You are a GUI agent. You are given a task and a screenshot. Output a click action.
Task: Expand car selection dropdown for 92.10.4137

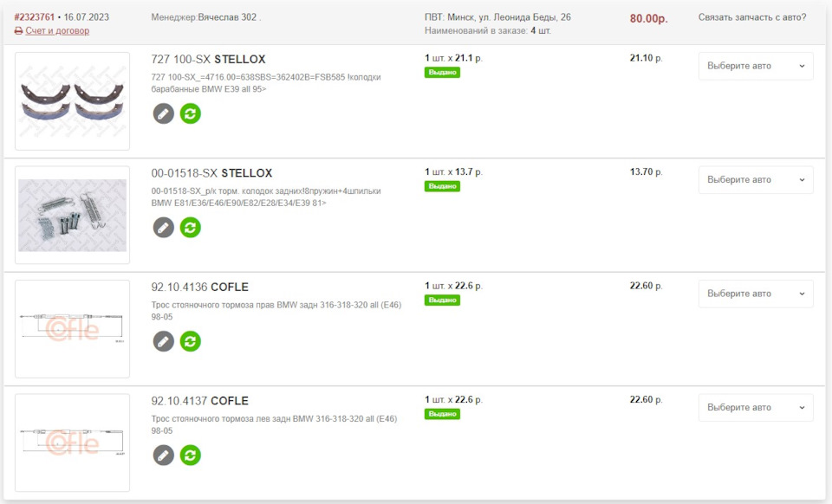coord(756,408)
